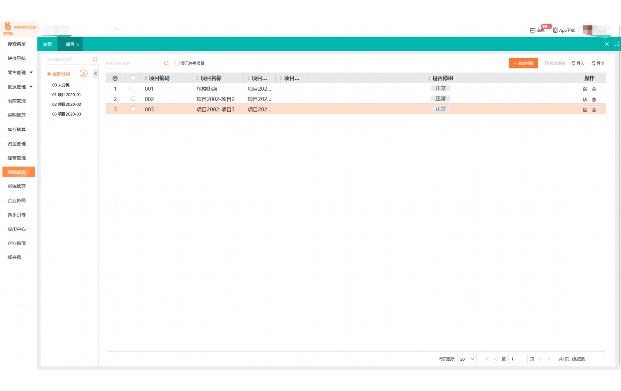This screenshot has height=391, width=621.
Task: Delete row 001 via its trash icon
Action: [594, 89]
